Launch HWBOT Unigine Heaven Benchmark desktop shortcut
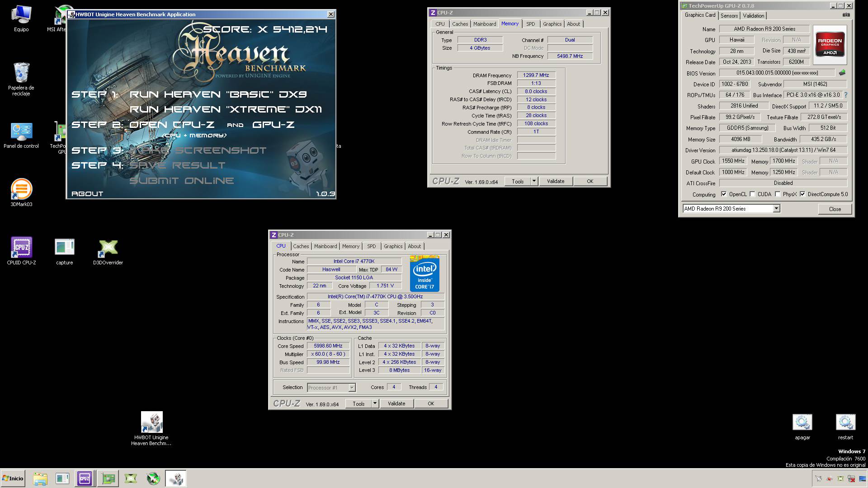The height and width of the screenshot is (488, 868). pyautogui.click(x=151, y=428)
